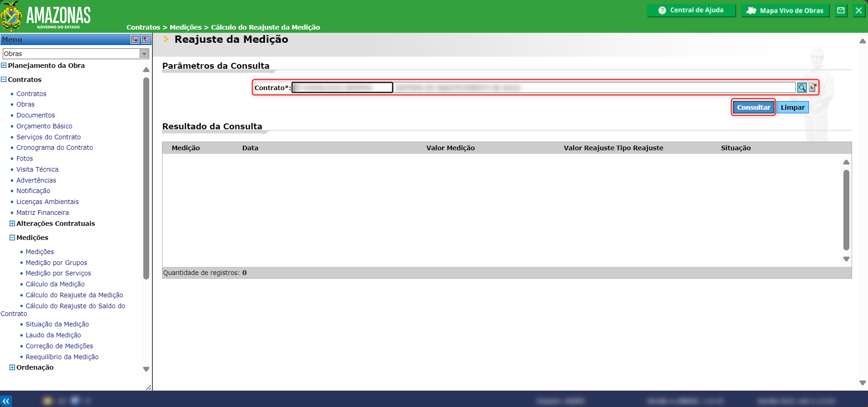Click the main page scroll-up arrow
868x407 pixels.
tap(863, 41)
